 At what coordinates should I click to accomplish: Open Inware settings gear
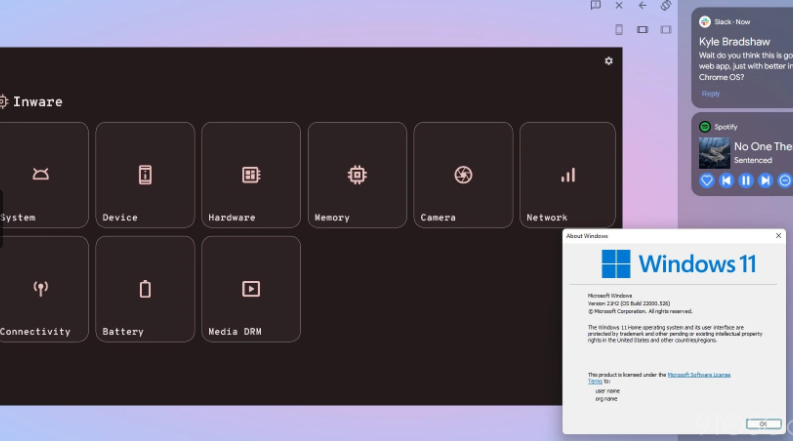point(609,61)
